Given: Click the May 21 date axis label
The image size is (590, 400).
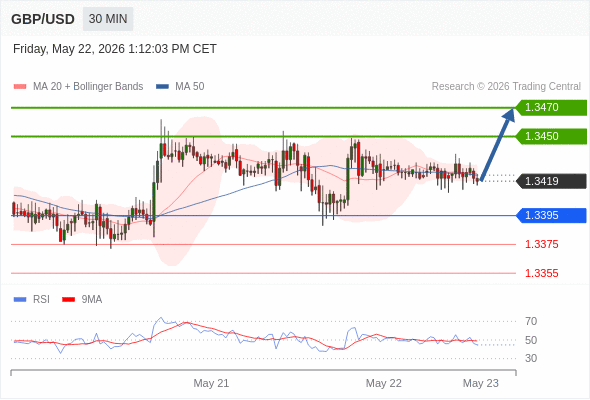Looking at the screenshot, I should [x=211, y=383].
